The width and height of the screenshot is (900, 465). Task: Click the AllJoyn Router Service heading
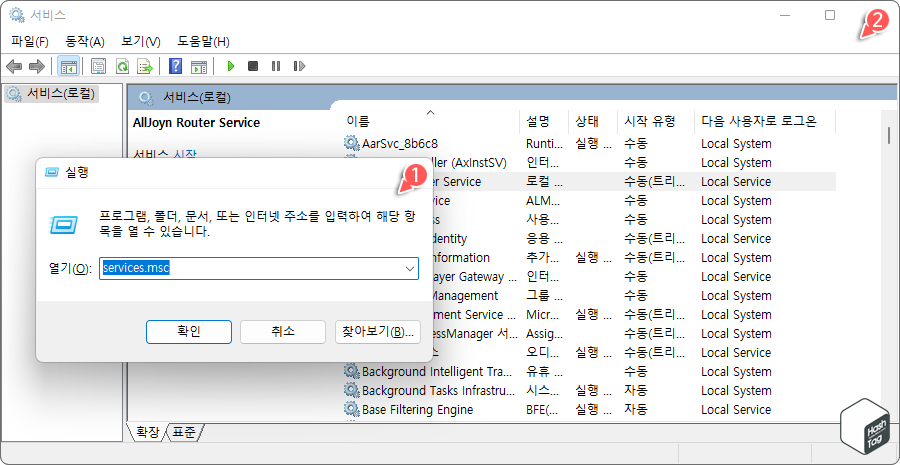coord(196,122)
